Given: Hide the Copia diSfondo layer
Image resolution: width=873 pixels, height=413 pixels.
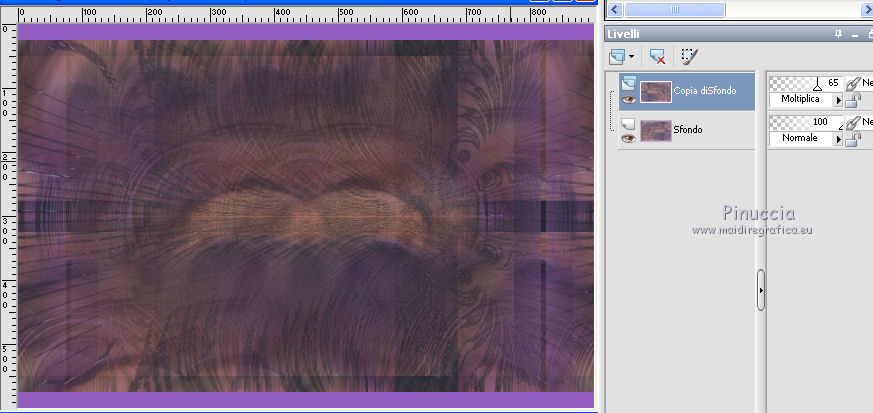Looking at the screenshot, I should (x=629, y=100).
